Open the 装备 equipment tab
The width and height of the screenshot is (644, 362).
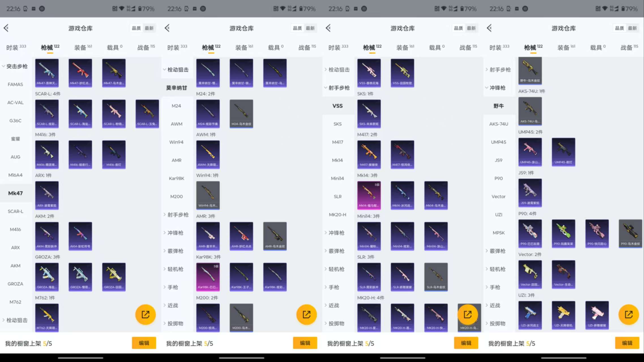[x=81, y=47]
